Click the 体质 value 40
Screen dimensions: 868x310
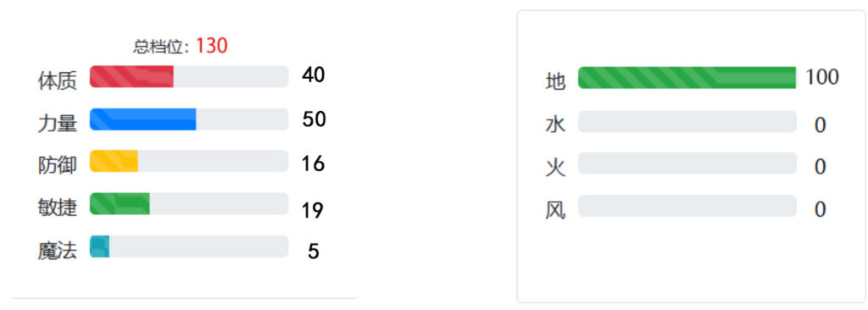click(314, 75)
